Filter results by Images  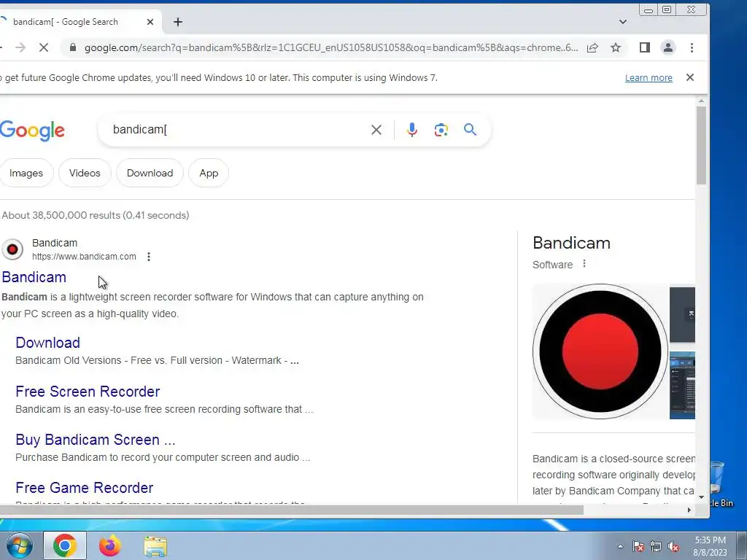(26, 173)
